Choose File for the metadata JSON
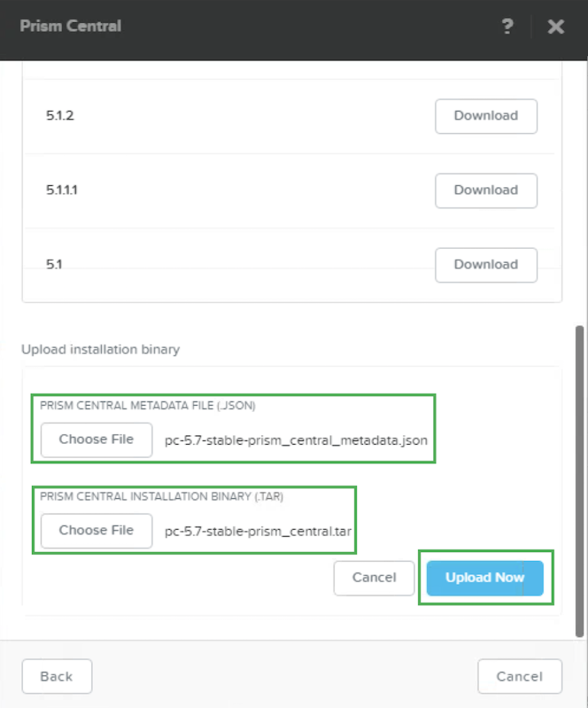 (x=96, y=439)
